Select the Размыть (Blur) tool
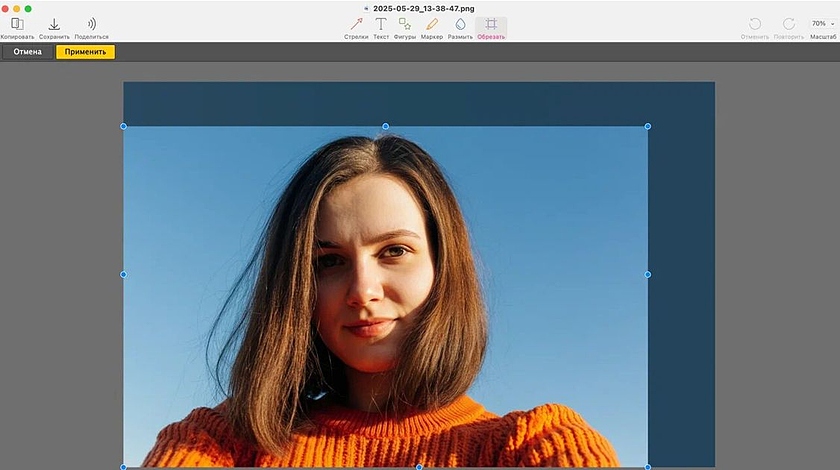 460,24
